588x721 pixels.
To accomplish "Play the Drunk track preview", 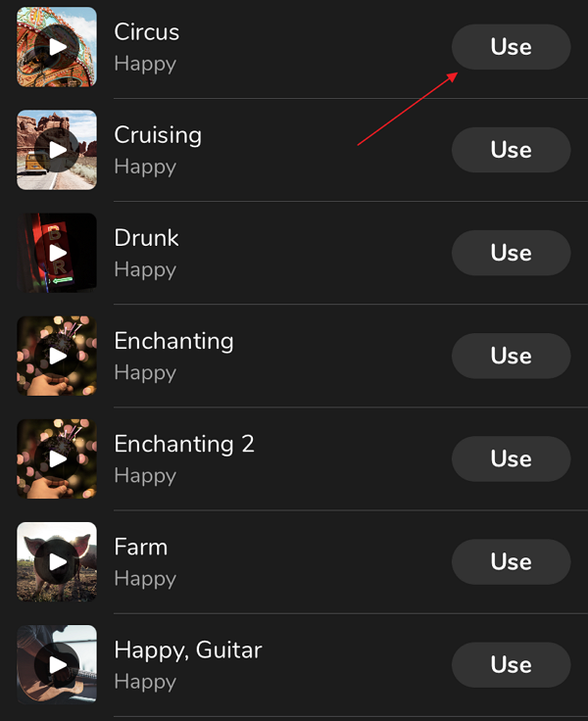I will pos(57,253).
